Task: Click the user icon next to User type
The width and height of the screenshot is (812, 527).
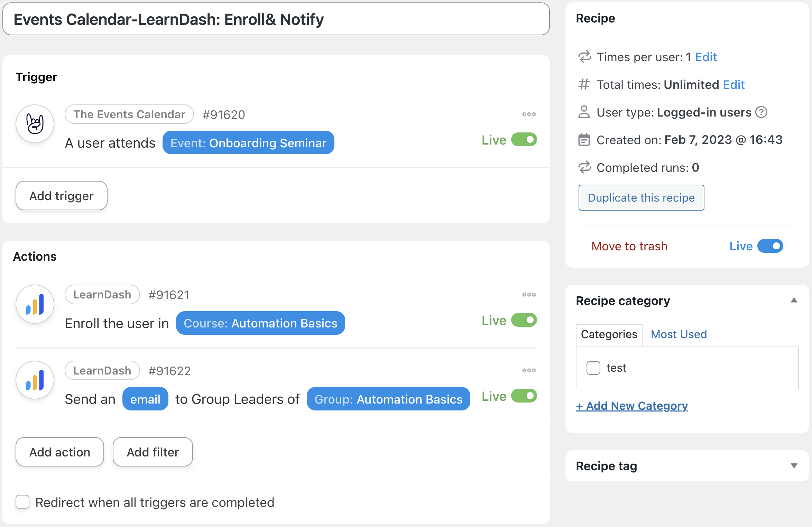Action: pos(584,112)
